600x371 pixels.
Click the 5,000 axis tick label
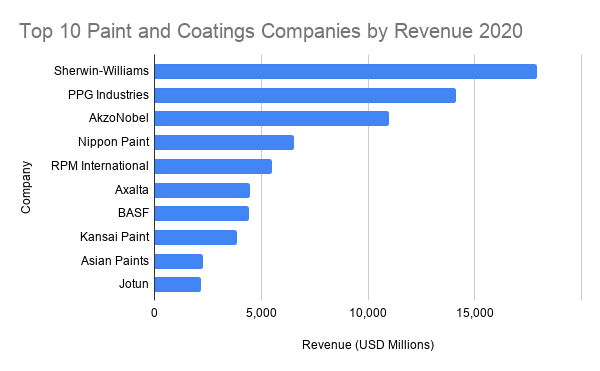tap(261, 313)
